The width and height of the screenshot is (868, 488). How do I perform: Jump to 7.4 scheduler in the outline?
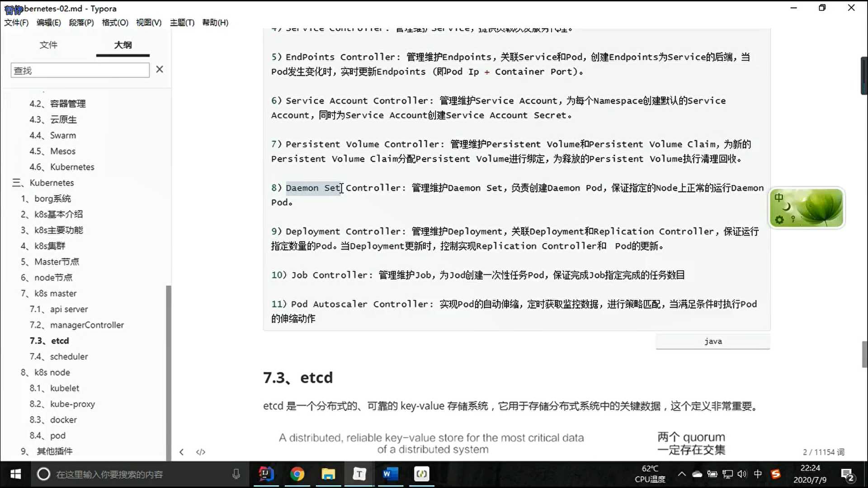point(69,357)
